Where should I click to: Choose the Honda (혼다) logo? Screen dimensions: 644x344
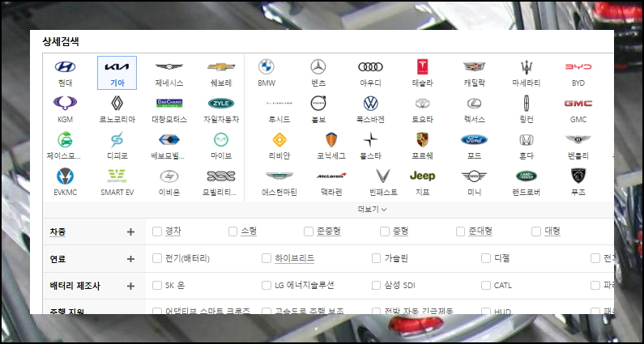pyautogui.click(x=526, y=139)
